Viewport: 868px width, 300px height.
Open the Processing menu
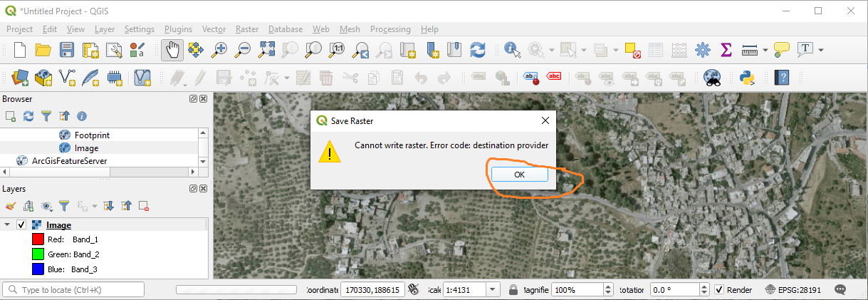390,29
